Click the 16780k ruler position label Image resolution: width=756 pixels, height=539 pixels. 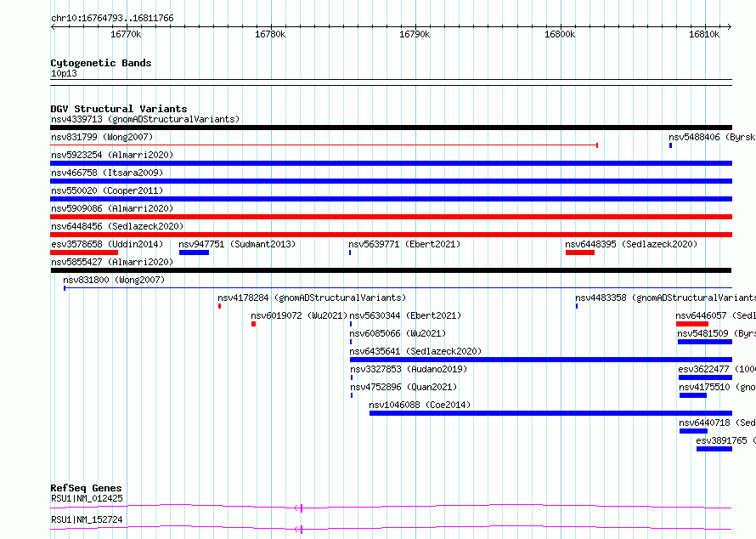point(270,34)
